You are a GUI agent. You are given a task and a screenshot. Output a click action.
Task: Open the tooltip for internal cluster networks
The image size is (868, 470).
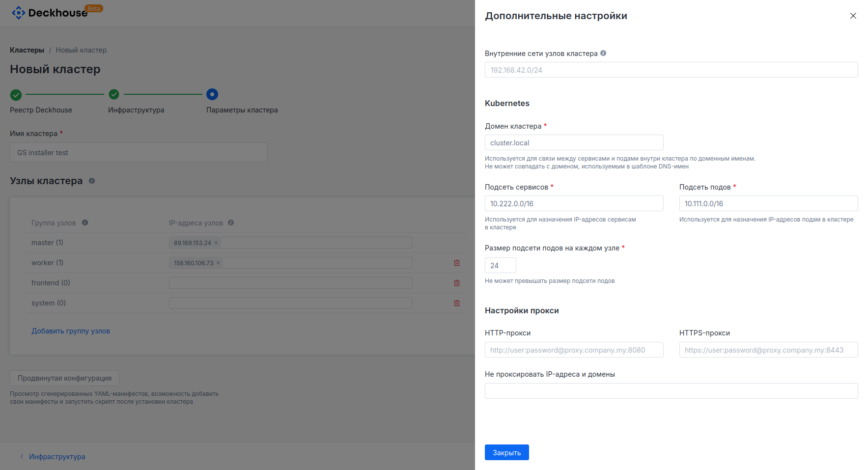click(x=603, y=53)
